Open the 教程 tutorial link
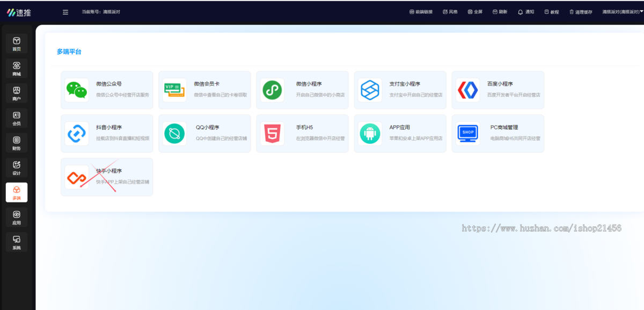The height and width of the screenshot is (310, 644). (551, 12)
